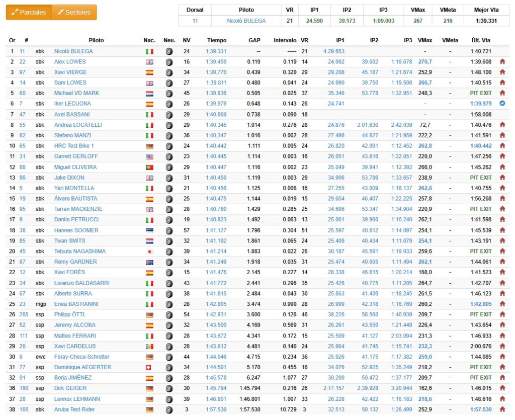Screen dimensions: 515x420
Task: Open rider Nicolò Bulega in the best-lap summary box
Action: 246,21
